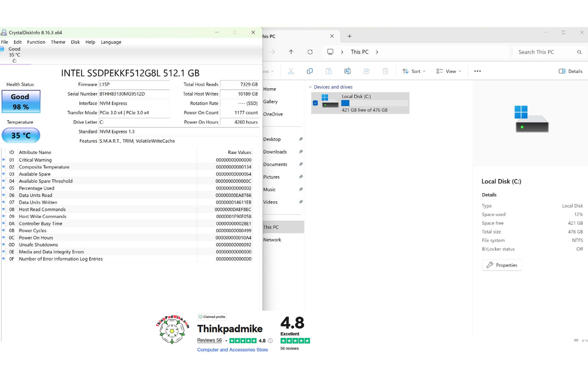
Task: Click the large drive icon in the details pane
Action: 532,119
